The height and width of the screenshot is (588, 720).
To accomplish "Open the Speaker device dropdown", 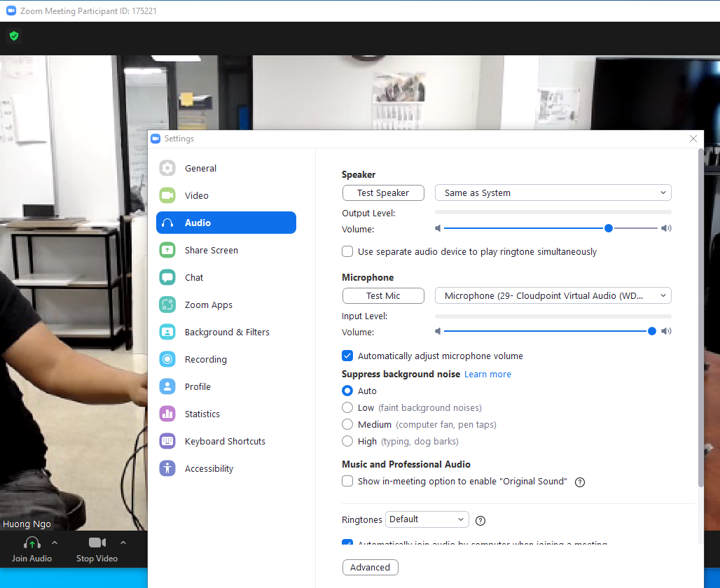I will [553, 192].
